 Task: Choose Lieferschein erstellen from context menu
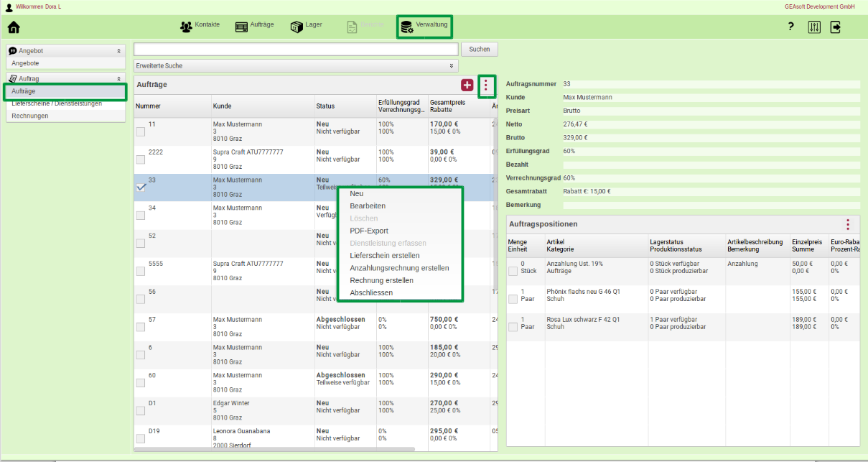384,256
